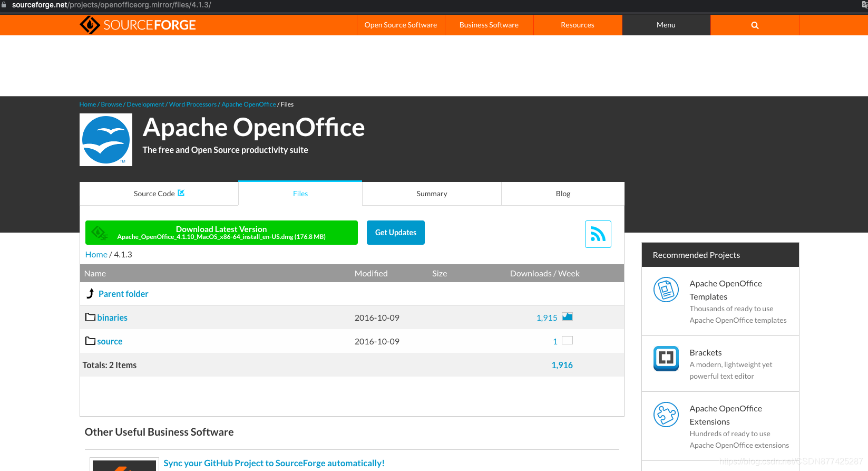This screenshot has width=868, height=471.
Task: Click the binaries folder icon
Action: tap(90, 317)
